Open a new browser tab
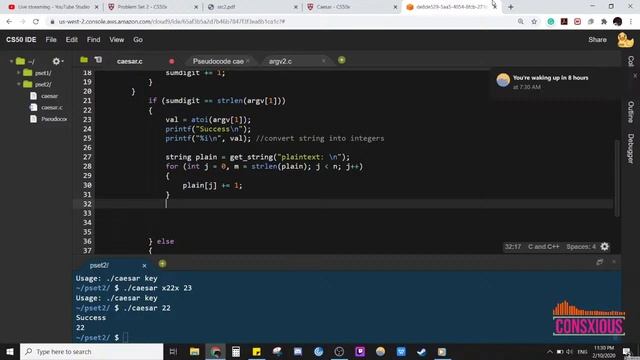 point(511,7)
